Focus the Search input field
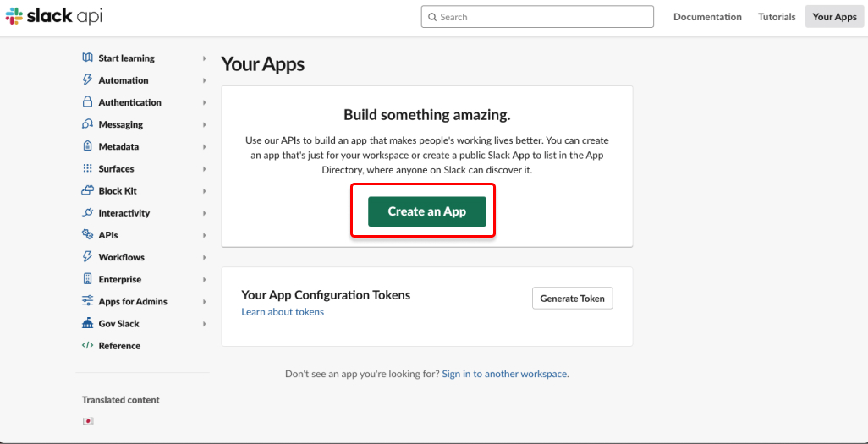868x444 pixels. coord(537,17)
